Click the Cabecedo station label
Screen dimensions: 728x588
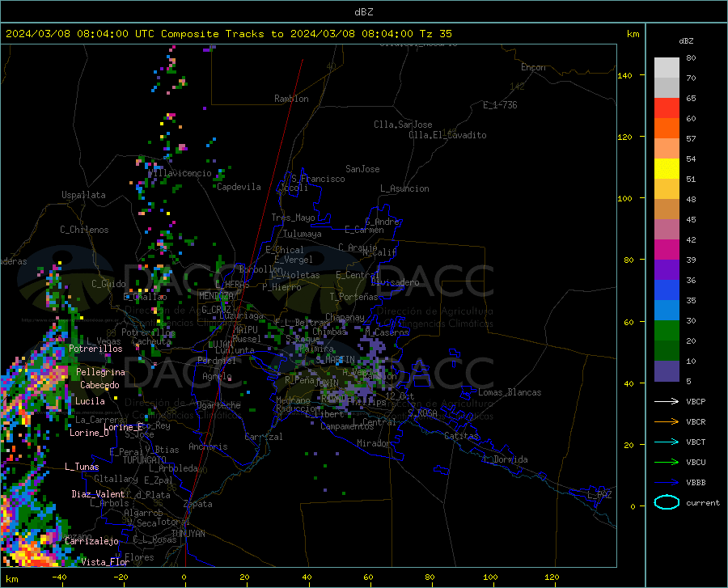99,385
